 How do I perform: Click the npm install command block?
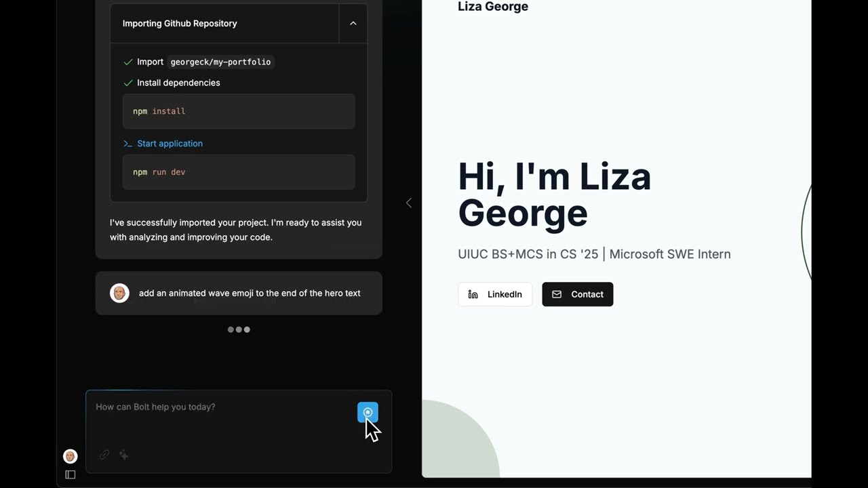tap(238, 111)
